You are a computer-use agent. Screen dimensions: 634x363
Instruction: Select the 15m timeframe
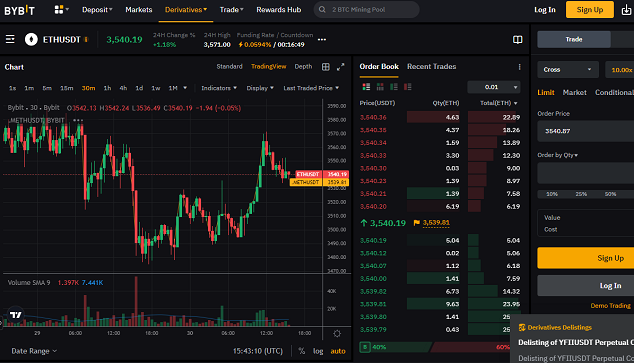point(67,88)
